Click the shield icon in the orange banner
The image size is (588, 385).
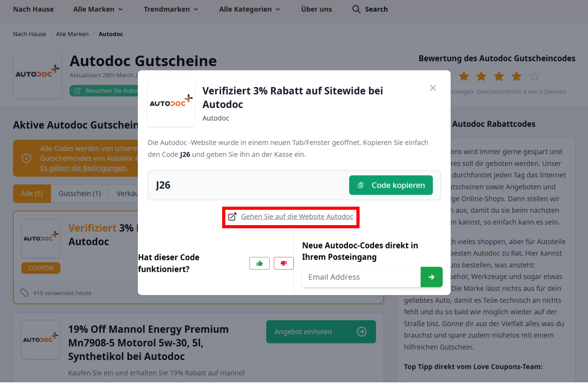coord(27,158)
